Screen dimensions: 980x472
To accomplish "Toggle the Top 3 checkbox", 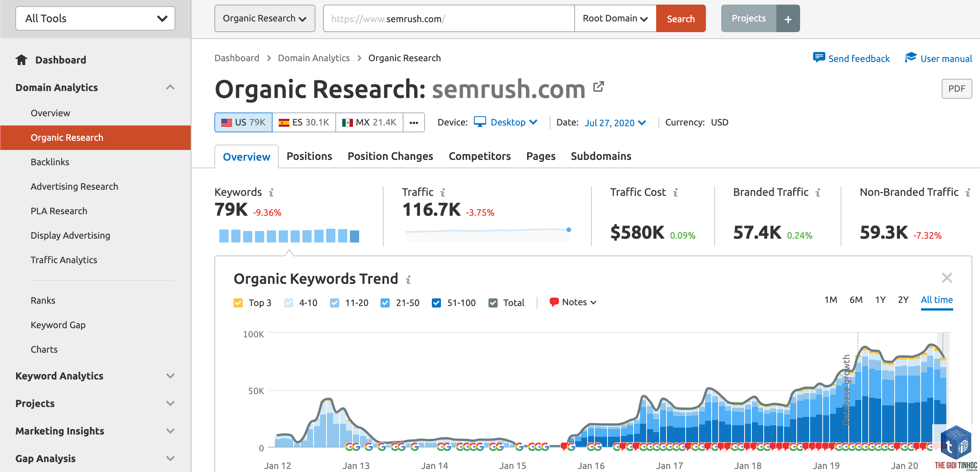I will 238,303.
